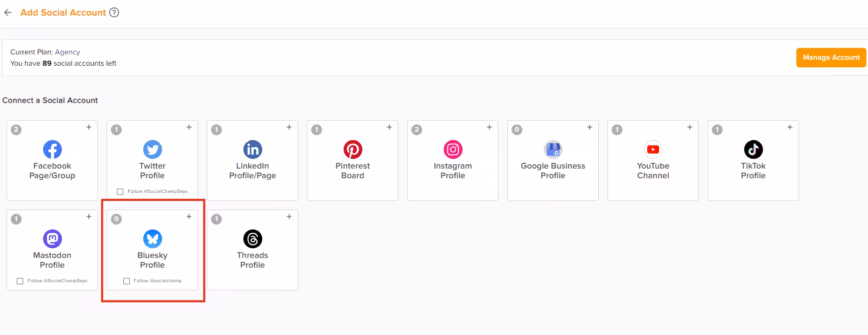Click the Pinterest connected count badge
This screenshot has height=335, width=868.
click(317, 130)
